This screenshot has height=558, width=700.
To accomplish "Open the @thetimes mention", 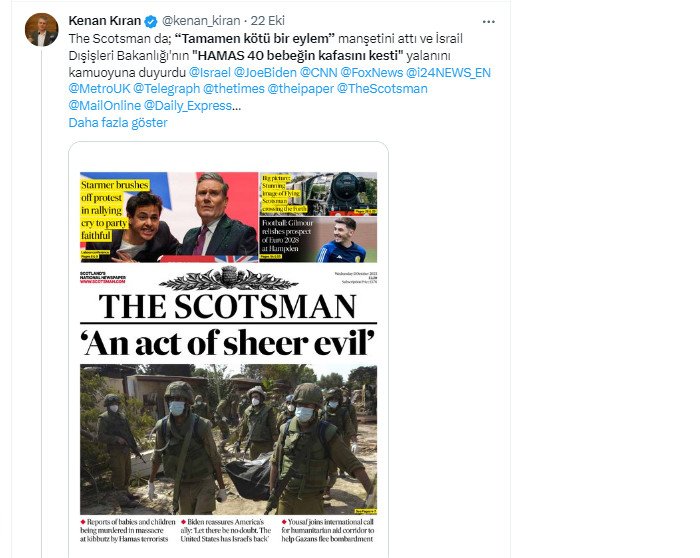I will 234,89.
